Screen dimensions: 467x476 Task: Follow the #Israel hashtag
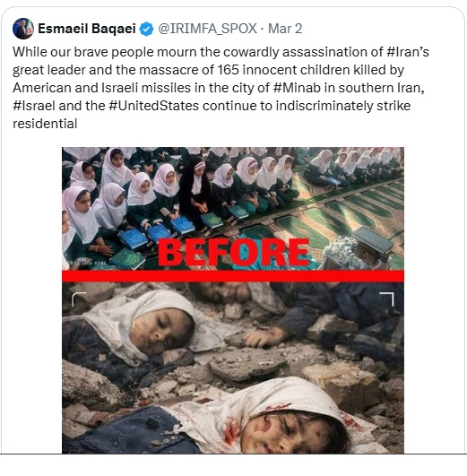pos(34,106)
